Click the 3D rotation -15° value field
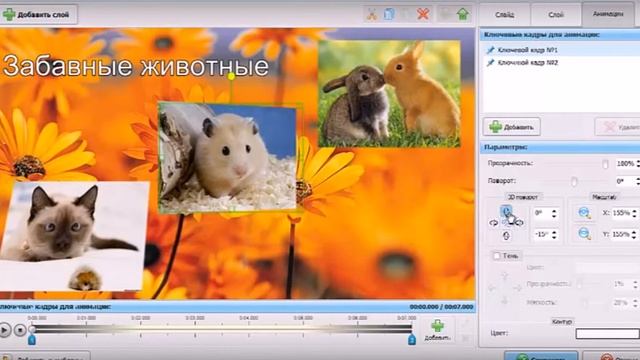 point(542,235)
